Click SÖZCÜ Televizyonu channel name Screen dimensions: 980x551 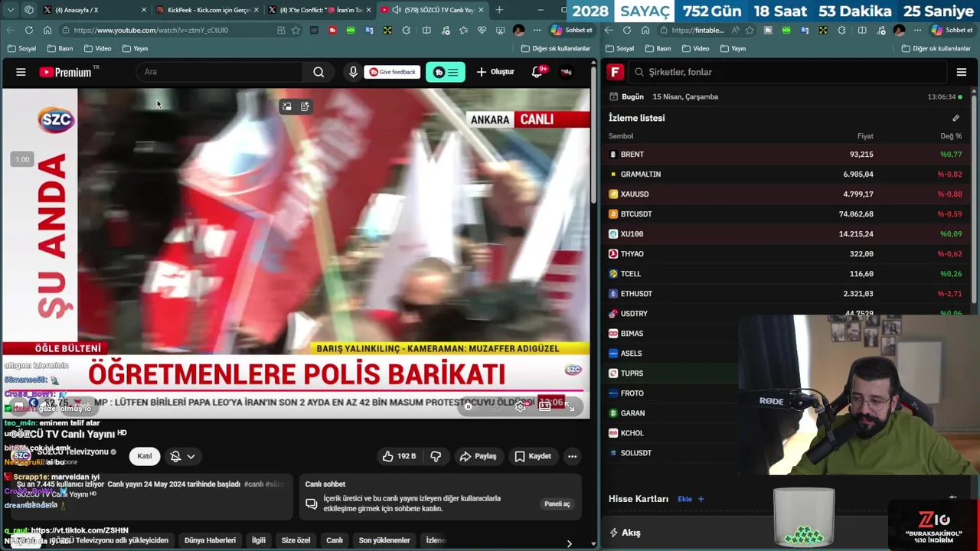point(73,452)
